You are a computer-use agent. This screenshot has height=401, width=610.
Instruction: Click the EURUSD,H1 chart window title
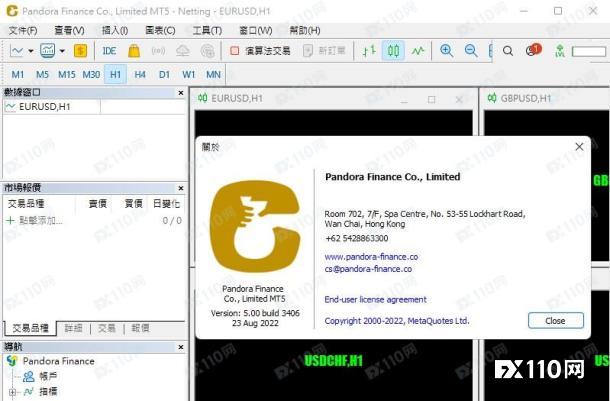click(x=237, y=98)
